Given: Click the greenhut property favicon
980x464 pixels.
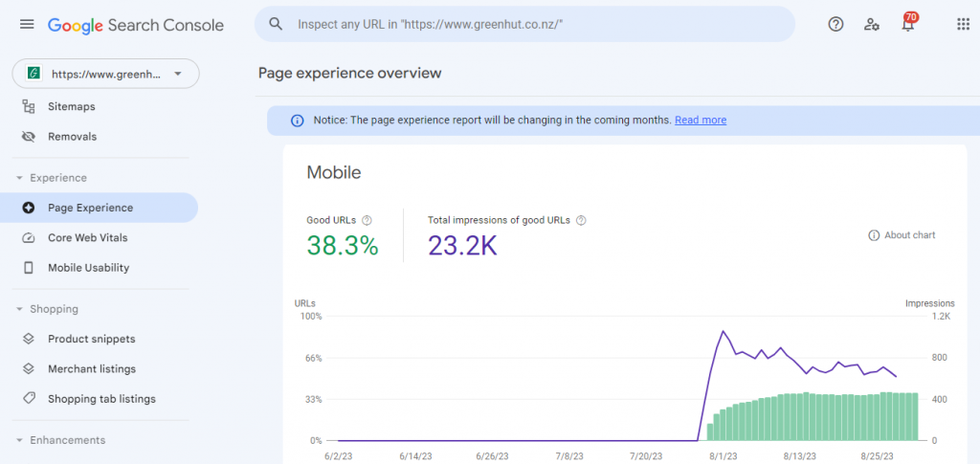Looking at the screenshot, I should [33, 74].
